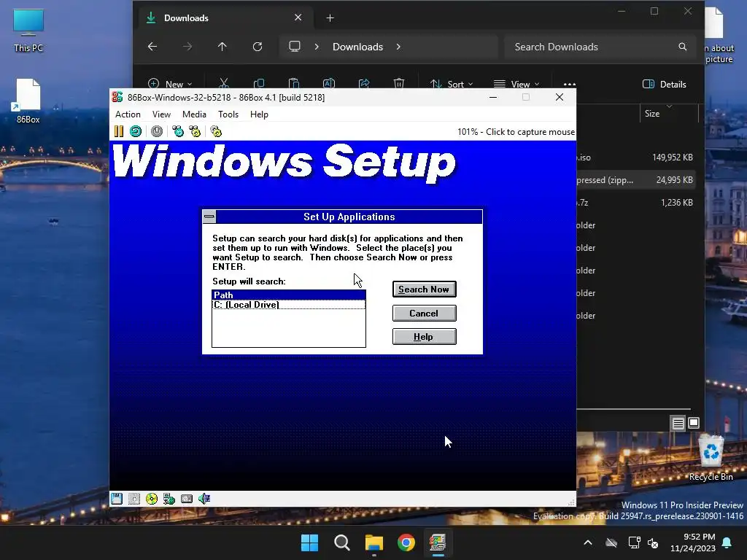
Task: Open the 86Box Tools menu
Action: point(228,114)
